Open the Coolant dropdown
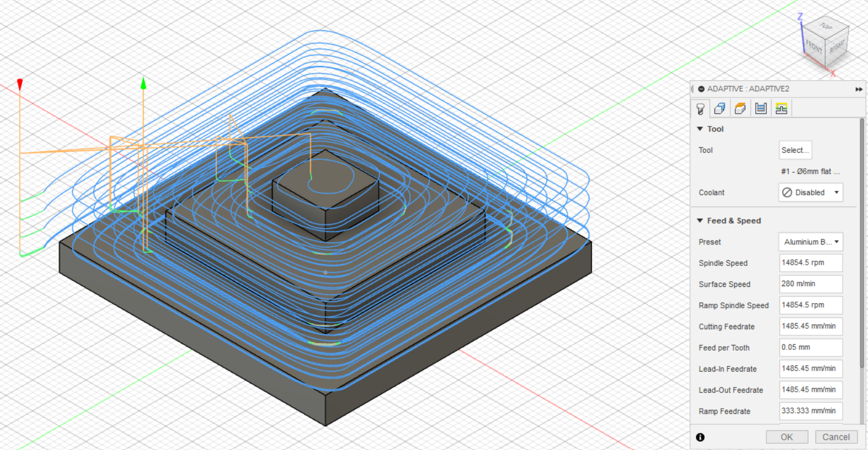This screenshot has width=868, height=450. [810, 193]
